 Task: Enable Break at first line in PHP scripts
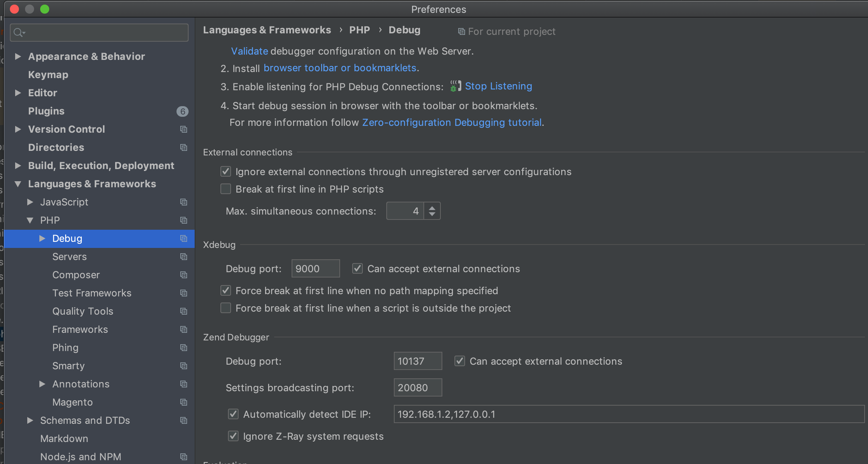(x=226, y=189)
